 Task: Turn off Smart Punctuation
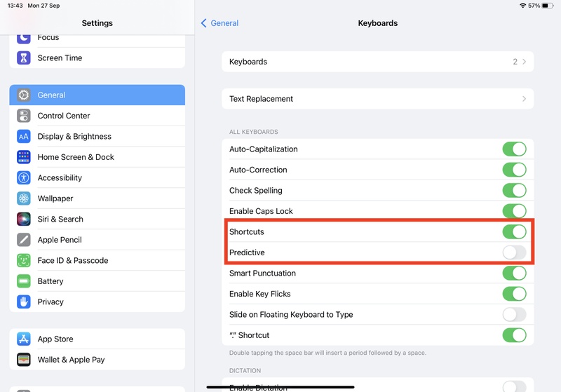(514, 273)
